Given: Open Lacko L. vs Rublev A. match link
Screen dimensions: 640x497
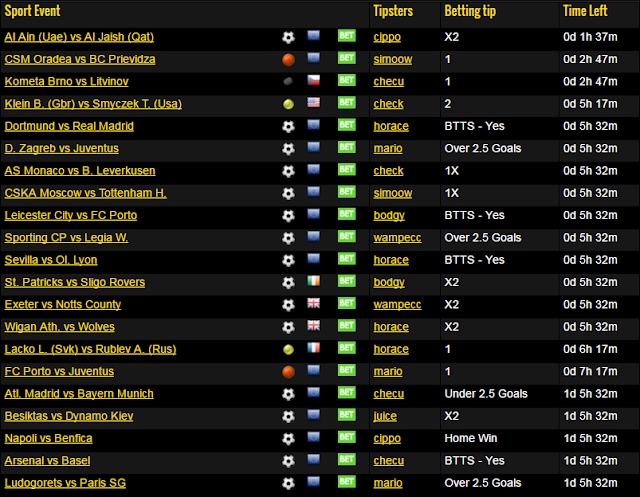Looking at the screenshot, I should [x=90, y=349].
